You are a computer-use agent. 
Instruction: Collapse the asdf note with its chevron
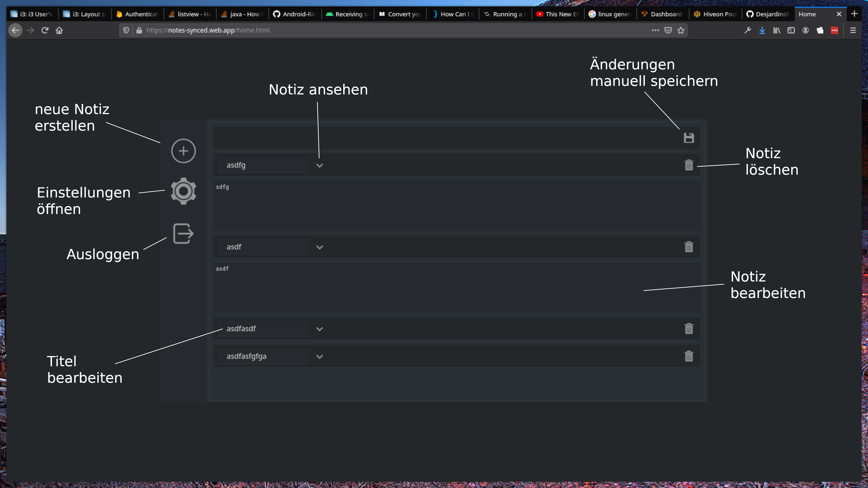pyautogui.click(x=319, y=247)
